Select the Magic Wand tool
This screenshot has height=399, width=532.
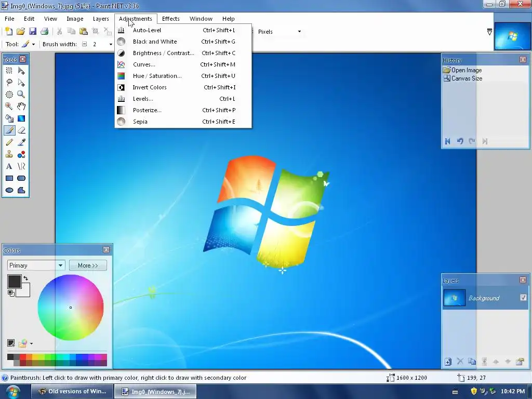pos(9,106)
